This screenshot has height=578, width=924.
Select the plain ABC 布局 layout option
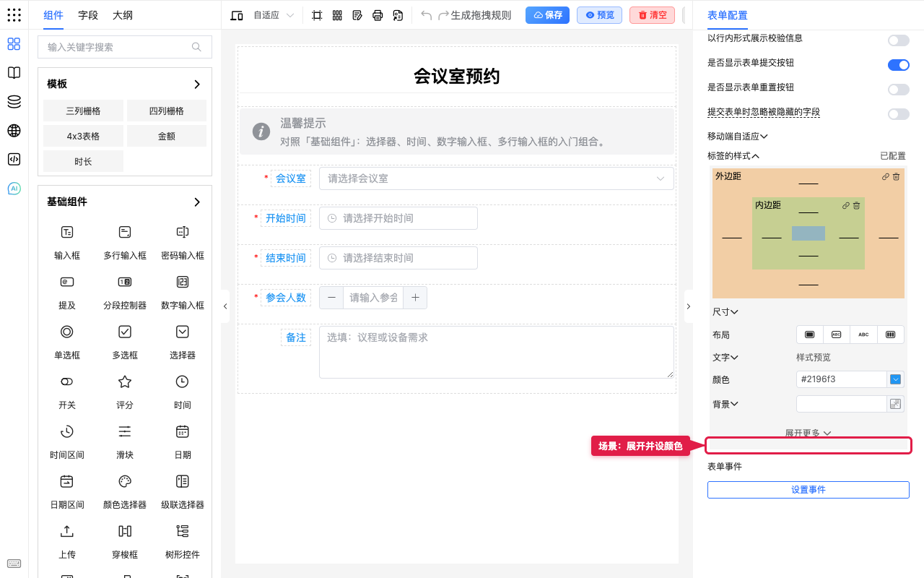[x=863, y=335]
